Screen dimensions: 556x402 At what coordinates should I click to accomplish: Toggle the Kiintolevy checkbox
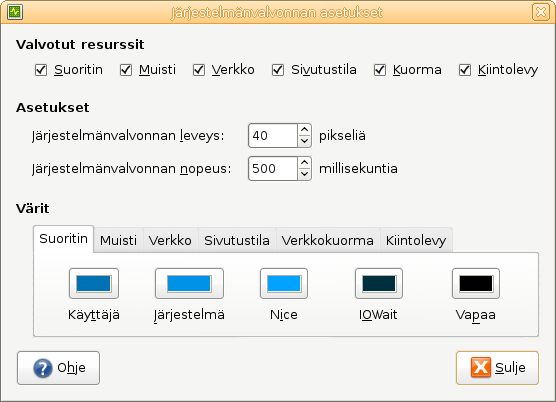coord(465,70)
